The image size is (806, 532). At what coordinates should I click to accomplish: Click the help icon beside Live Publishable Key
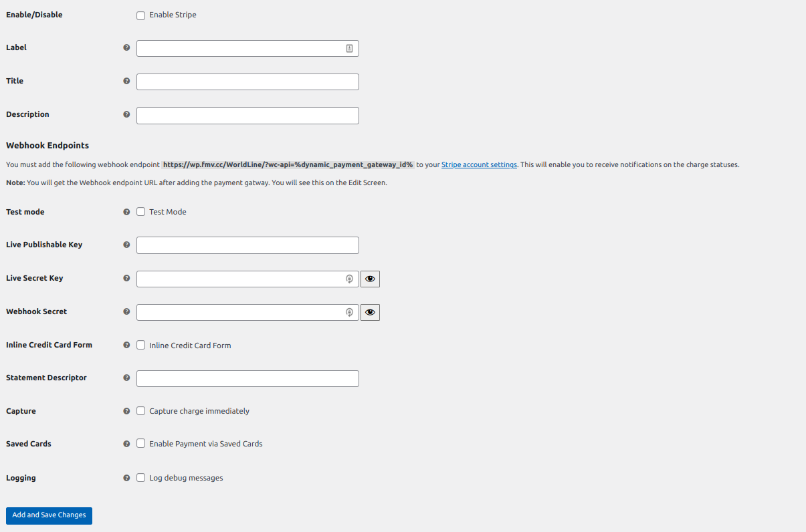[126, 245]
